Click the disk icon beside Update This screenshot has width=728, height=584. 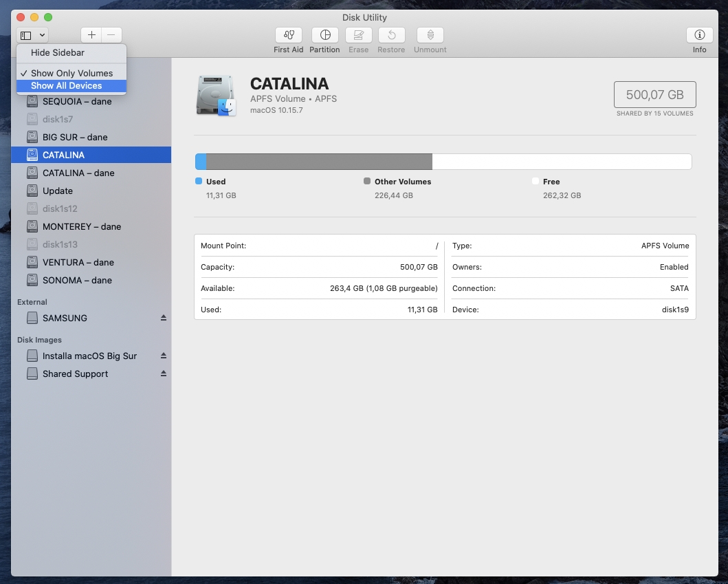pos(32,191)
